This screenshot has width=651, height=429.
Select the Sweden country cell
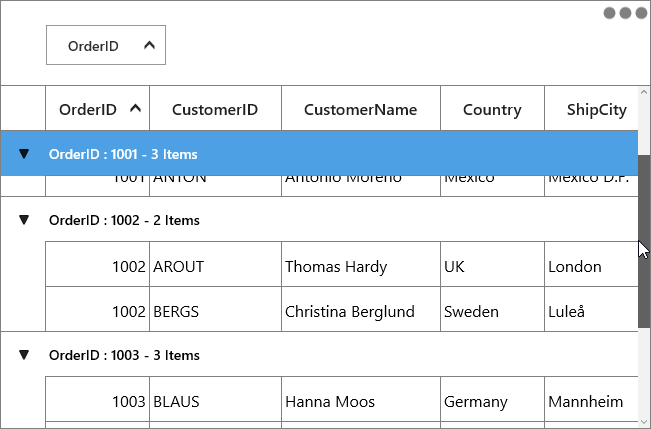click(492, 309)
